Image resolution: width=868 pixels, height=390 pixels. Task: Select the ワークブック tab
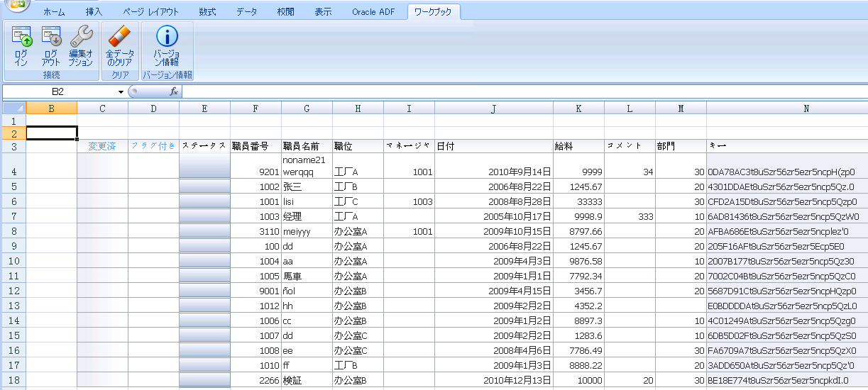coord(433,12)
